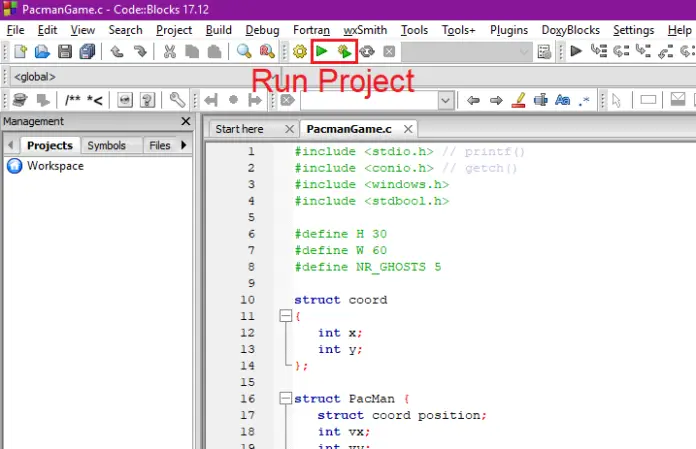Switch to the Symbols tab
Viewport: 696px width, 449px height.
point(106,145)
